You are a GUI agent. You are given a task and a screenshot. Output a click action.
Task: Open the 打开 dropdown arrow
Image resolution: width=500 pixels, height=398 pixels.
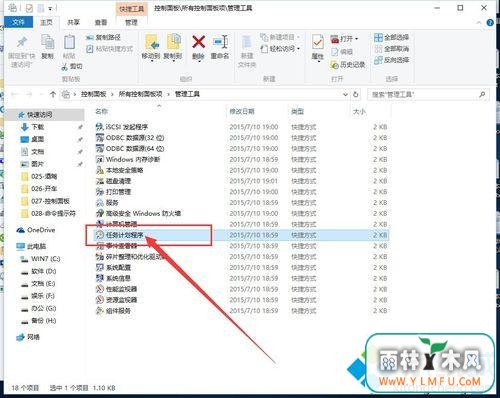tap(356, 39)
